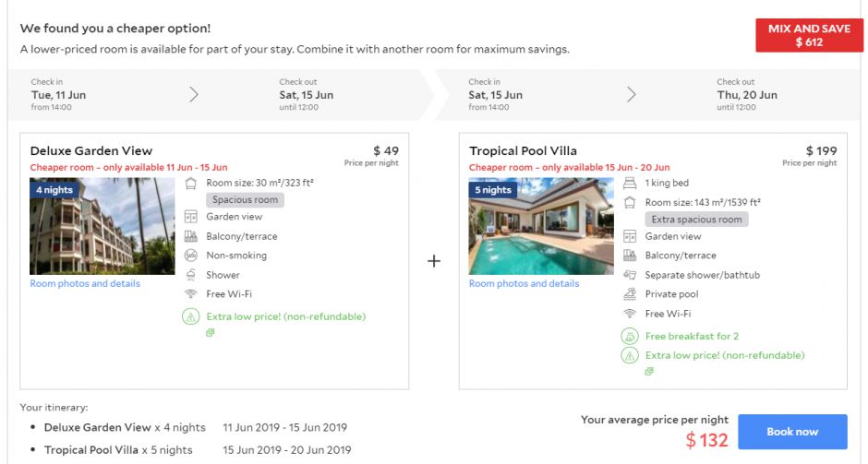Screen dimensions: 868x464
Task: Click the private pool icon in Tropical Pool Villa
Action: point(630,294)
